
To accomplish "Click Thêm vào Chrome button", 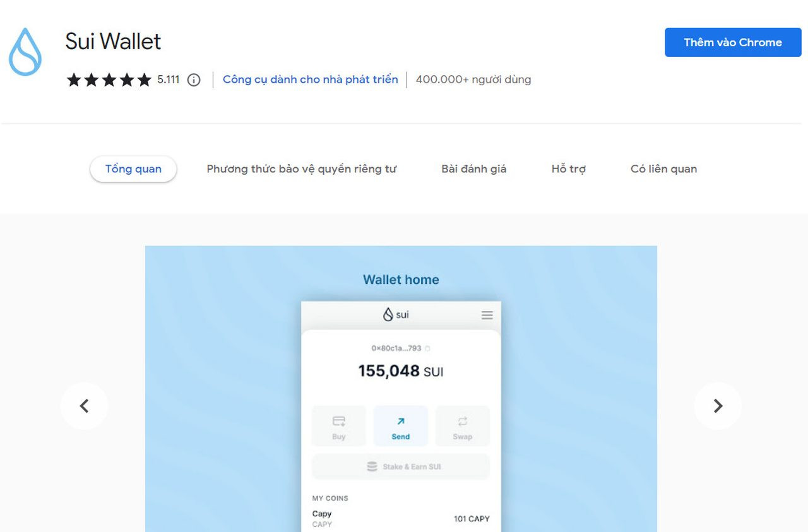I will coord(732,42).
